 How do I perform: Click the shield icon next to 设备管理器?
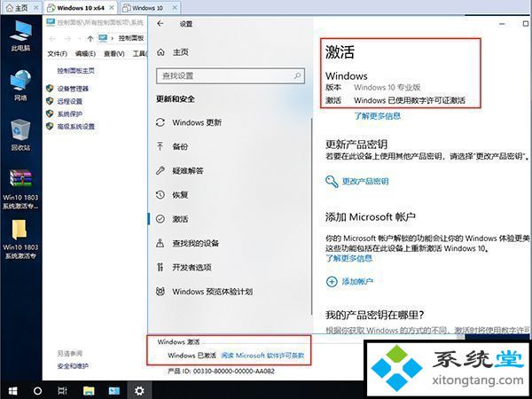(x=50, y=89)
